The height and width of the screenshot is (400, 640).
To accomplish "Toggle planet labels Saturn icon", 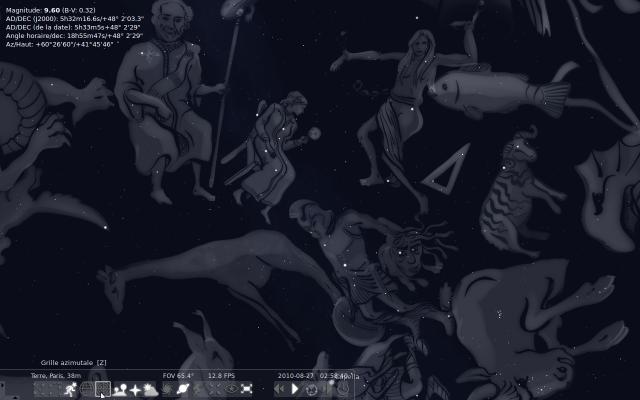I will [183, 389].
